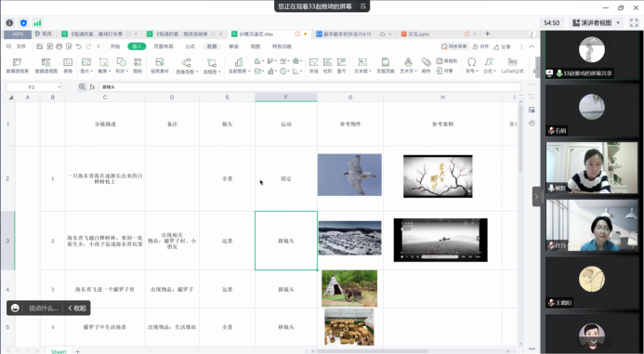
Task: Switch to the 审阅 ribbon tab
Action: (x=233, y=46)
